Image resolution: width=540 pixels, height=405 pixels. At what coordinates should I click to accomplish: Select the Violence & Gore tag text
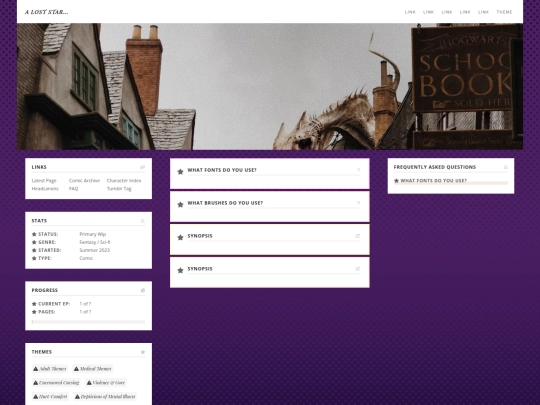tap(109, 383)
